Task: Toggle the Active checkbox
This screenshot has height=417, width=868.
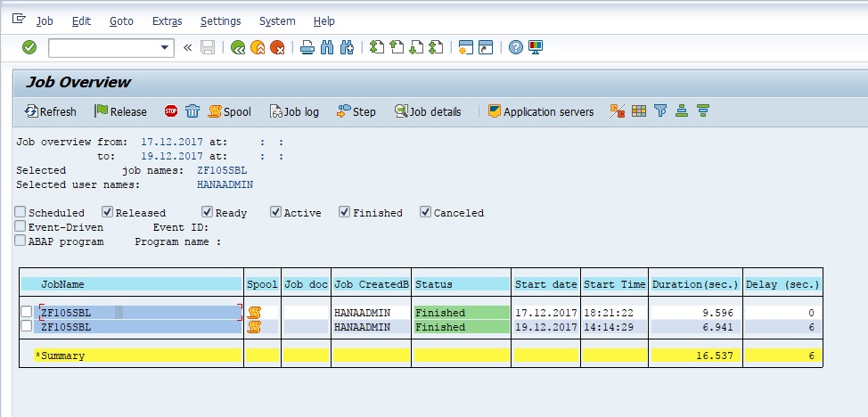Action: click(x=275, y=212)
